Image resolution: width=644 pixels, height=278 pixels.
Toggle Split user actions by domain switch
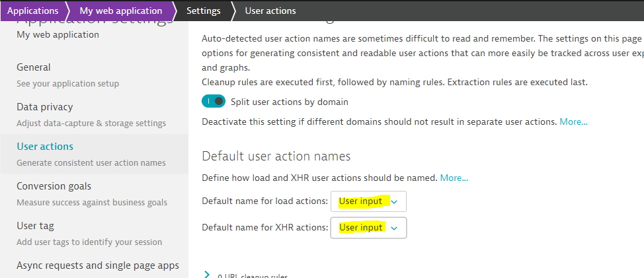click(x=214, y=102)
